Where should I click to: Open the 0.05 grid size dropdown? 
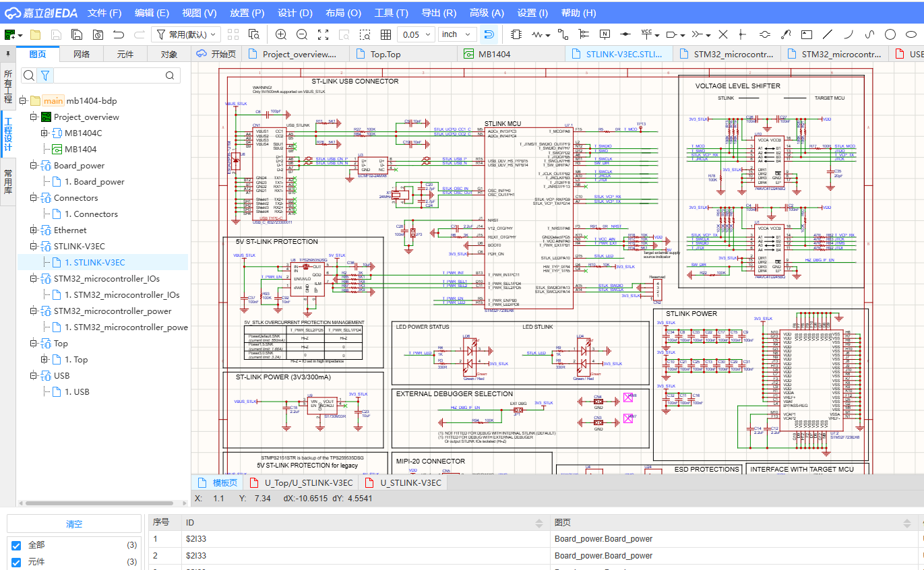416,34
